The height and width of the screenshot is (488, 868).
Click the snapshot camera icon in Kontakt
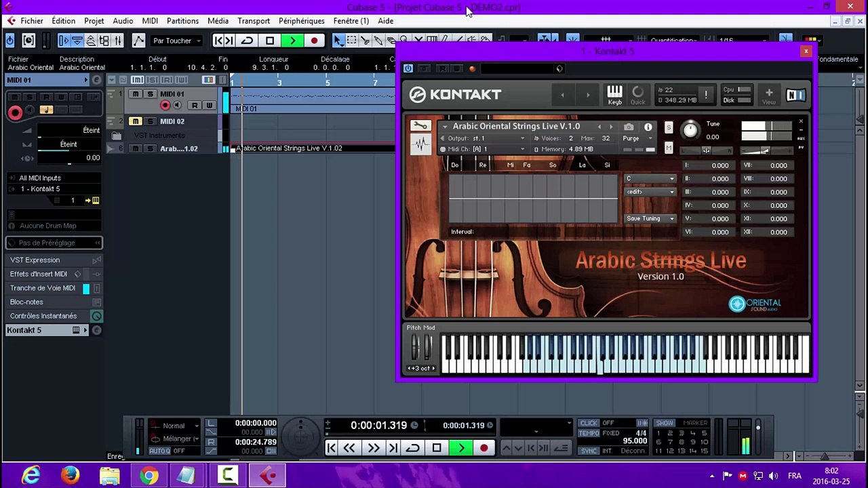point(629,127)
